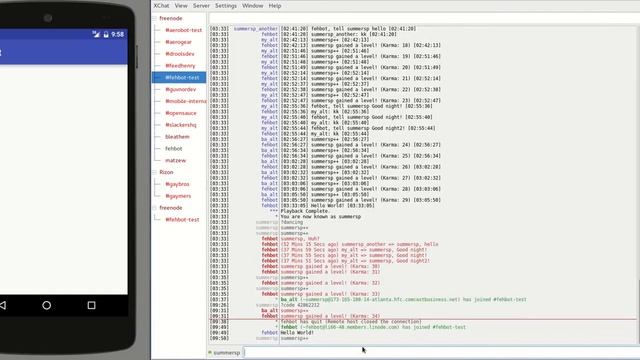
Task: Click the 'Playback Complete.' chat line
Action: [305, 211]
